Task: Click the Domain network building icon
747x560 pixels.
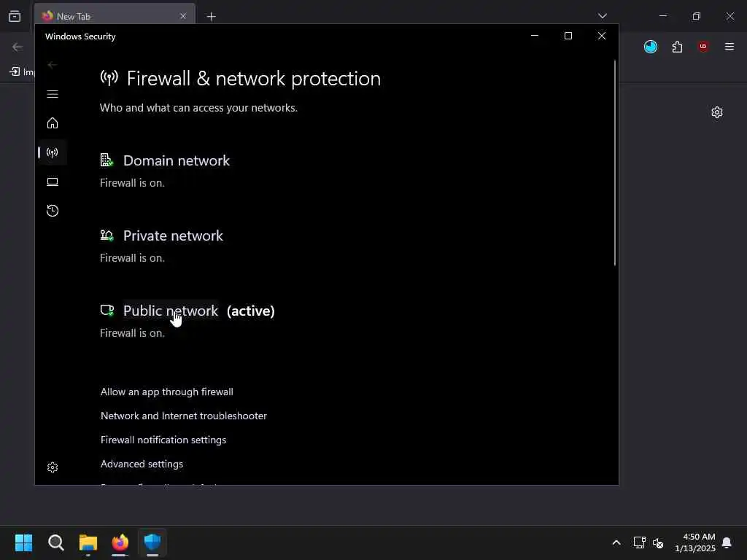Action: pos(107,160)
